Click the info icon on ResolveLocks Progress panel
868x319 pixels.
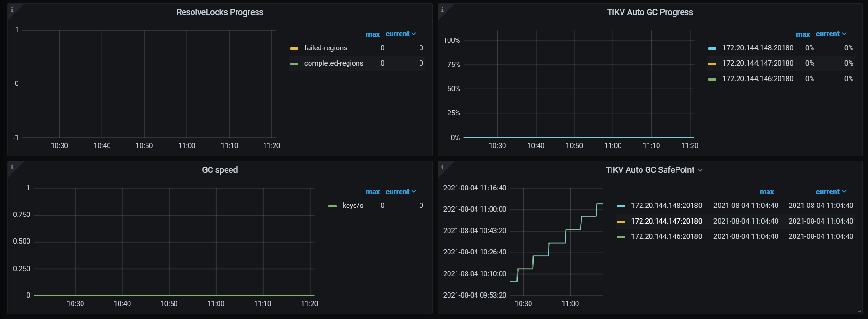tap(12, 9)
